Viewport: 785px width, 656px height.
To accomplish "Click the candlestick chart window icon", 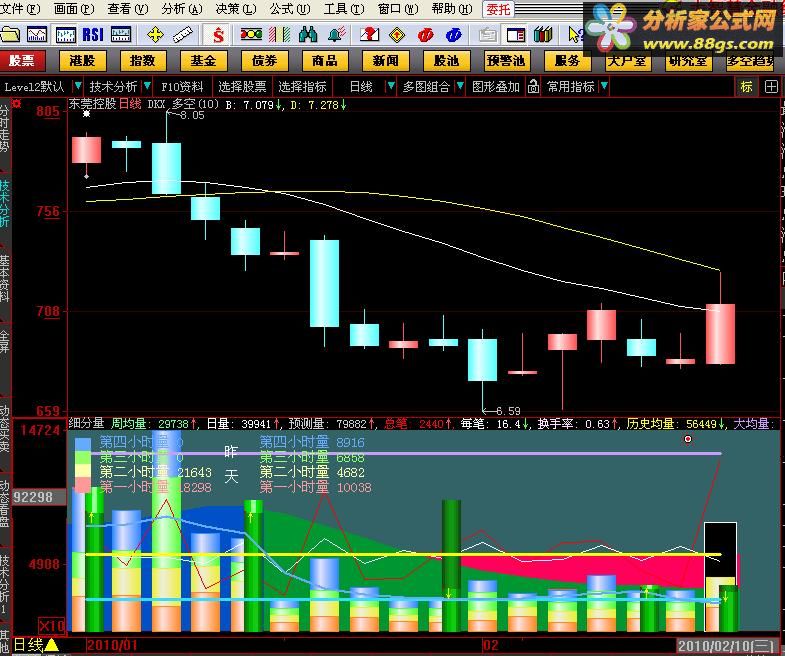I will [66, 35].
